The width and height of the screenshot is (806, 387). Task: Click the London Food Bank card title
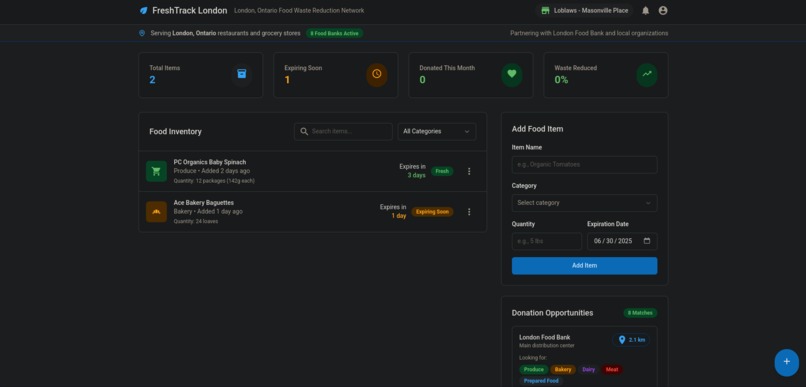point(544,338)
